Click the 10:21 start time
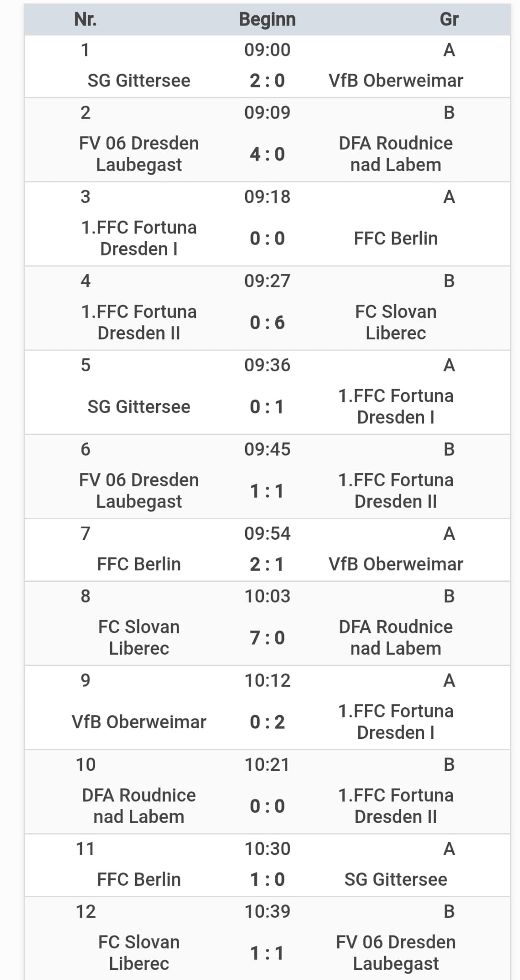Image resolution: width=520 pixels, height=980 pixels. (267, 765)
